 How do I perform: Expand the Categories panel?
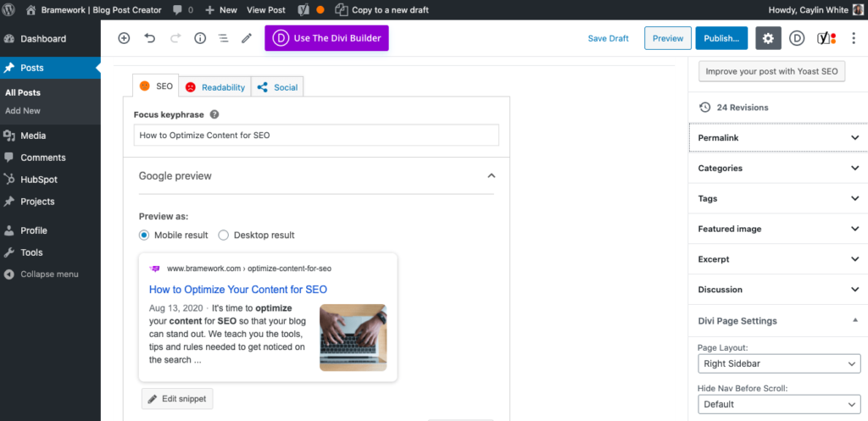pyautogui.click(x=778, y=169)
